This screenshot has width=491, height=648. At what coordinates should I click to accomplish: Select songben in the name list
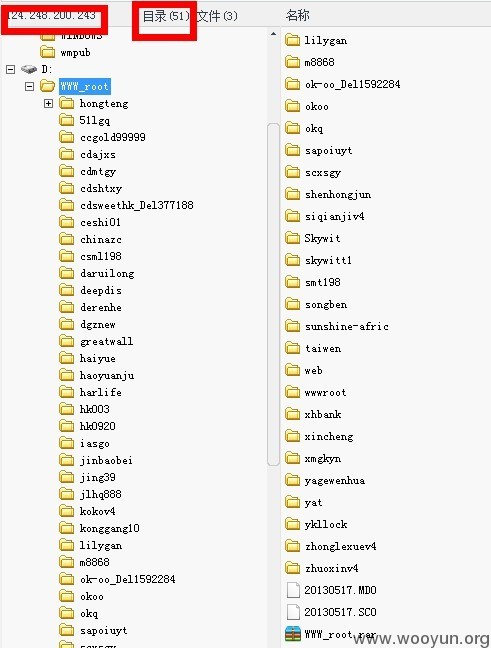326,304
